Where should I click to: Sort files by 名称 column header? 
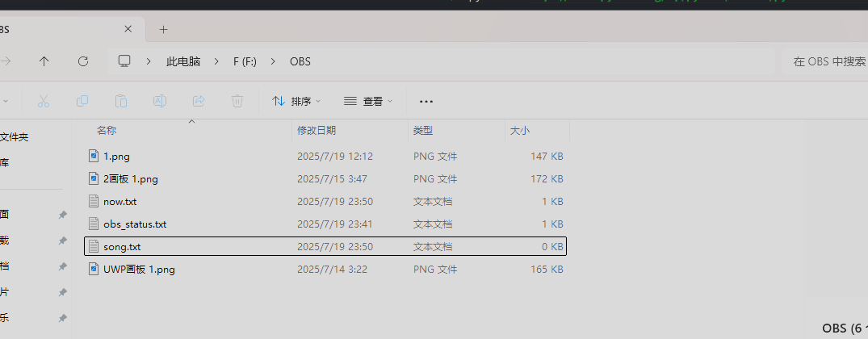coord(107,130)
